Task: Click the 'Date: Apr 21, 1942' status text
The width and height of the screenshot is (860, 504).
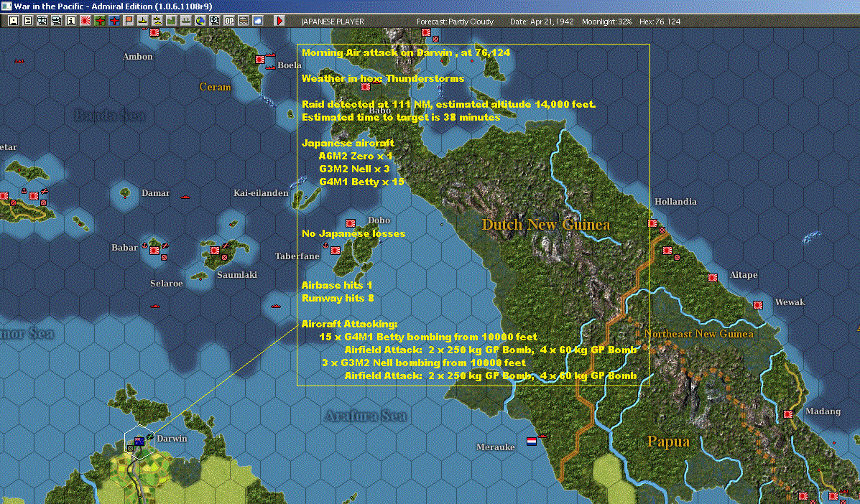Action: tap(542, 22)
